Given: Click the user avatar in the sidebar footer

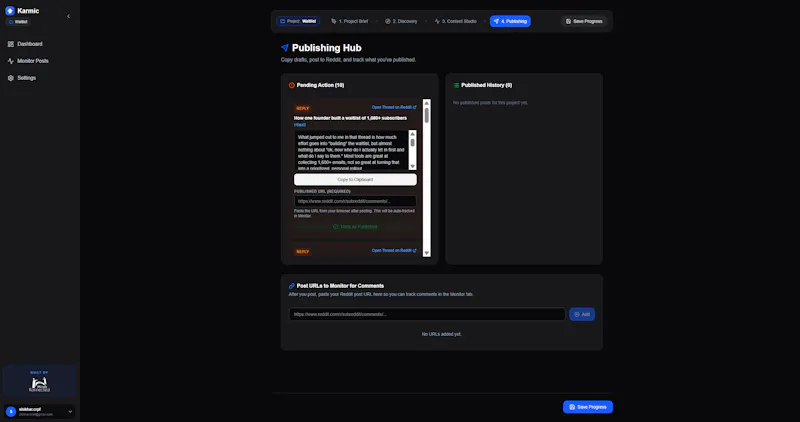Looking at the screenshot, I should point(11,412).
